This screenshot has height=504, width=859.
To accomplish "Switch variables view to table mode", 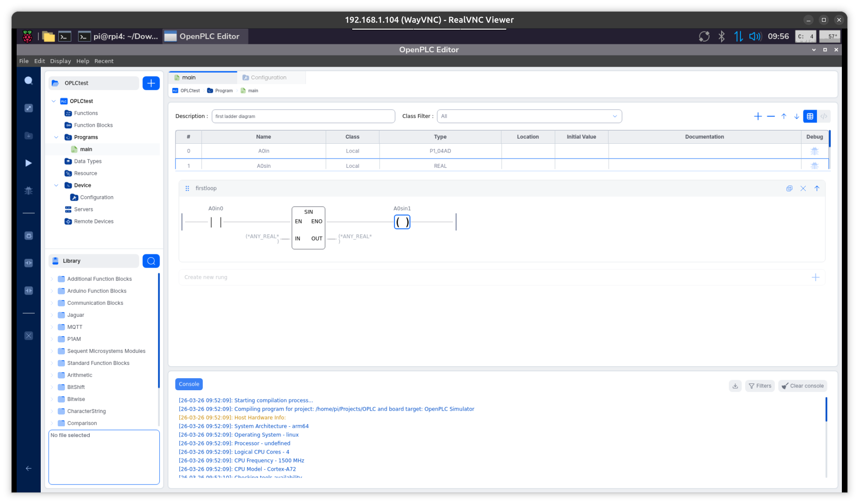I will click(x=810, y=117).
